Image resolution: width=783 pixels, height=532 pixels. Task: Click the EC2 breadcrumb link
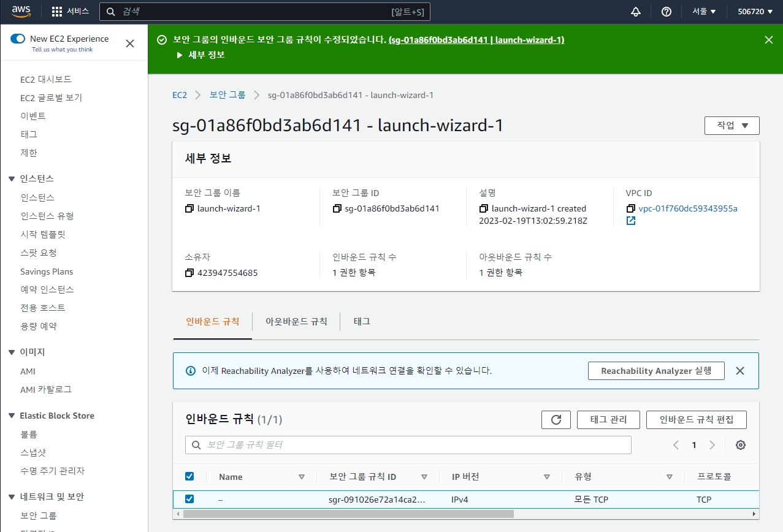point(180,95)
